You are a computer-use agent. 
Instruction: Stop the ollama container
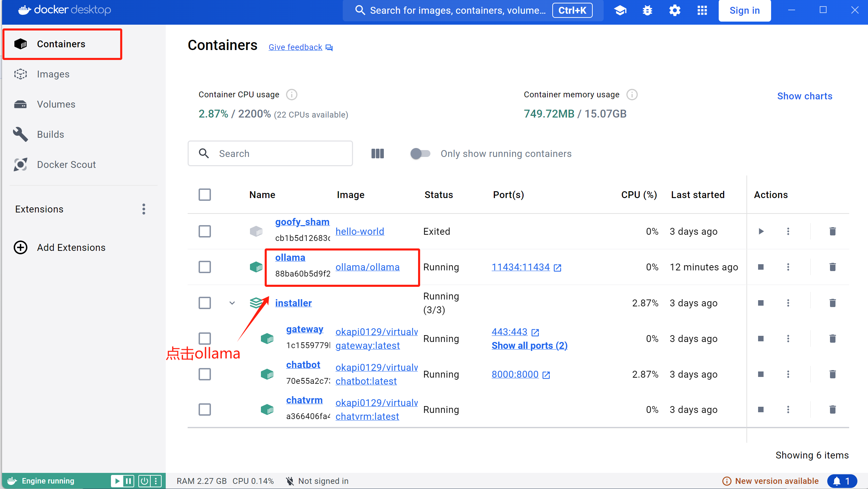coord(761,267)
